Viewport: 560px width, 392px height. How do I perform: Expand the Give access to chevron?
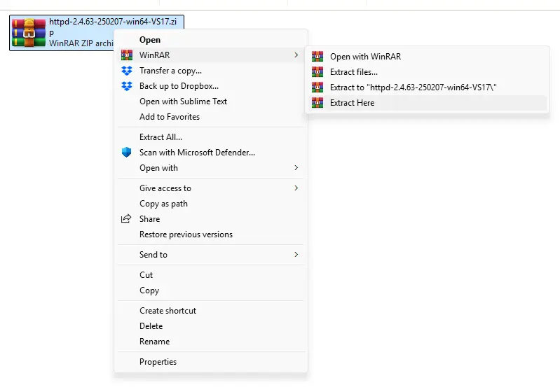(x=296, y=188)
